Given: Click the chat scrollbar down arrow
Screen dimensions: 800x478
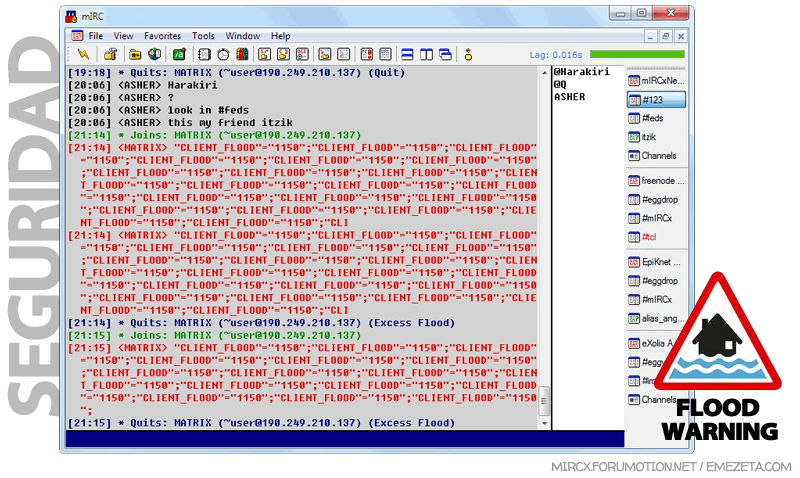Looking at the screenshot, I should coord(544,423).
